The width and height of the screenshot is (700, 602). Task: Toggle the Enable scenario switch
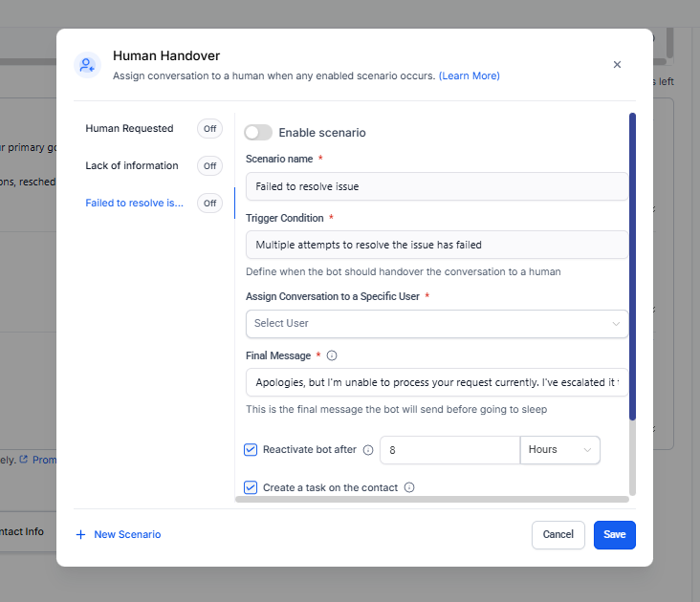click(x=258, y=133)
